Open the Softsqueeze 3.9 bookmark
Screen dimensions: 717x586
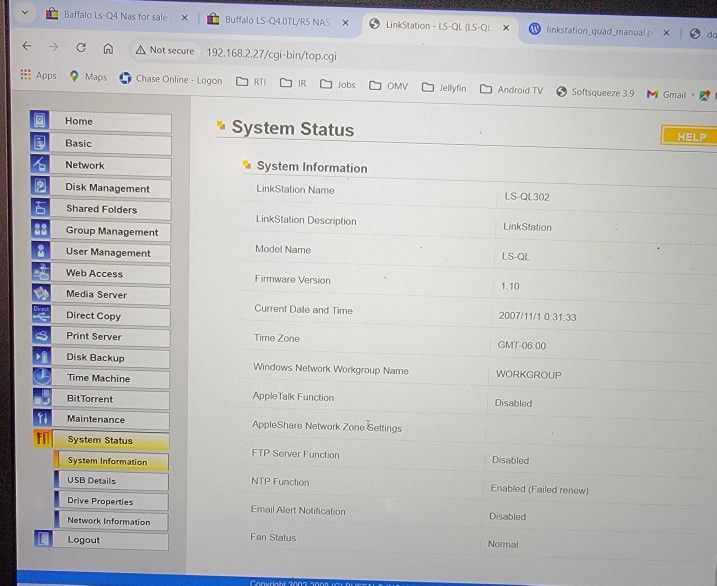[x=595, y=92]
